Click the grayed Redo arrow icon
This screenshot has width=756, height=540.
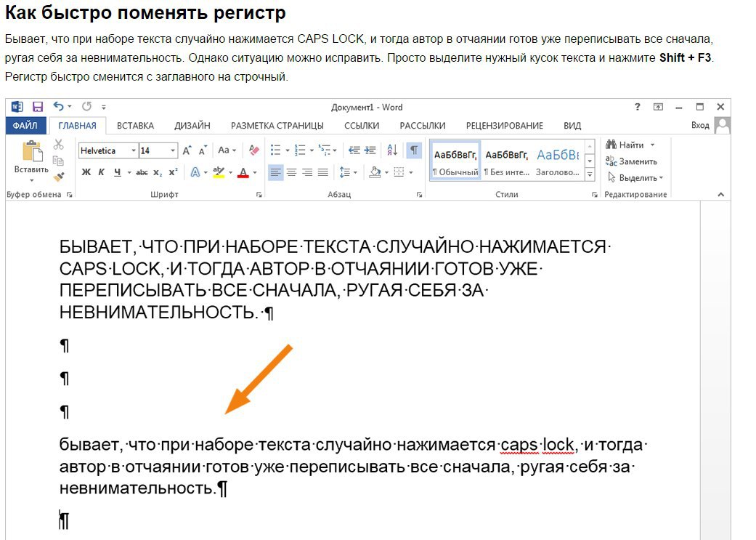pyautogui.click(x=87, y=106)
